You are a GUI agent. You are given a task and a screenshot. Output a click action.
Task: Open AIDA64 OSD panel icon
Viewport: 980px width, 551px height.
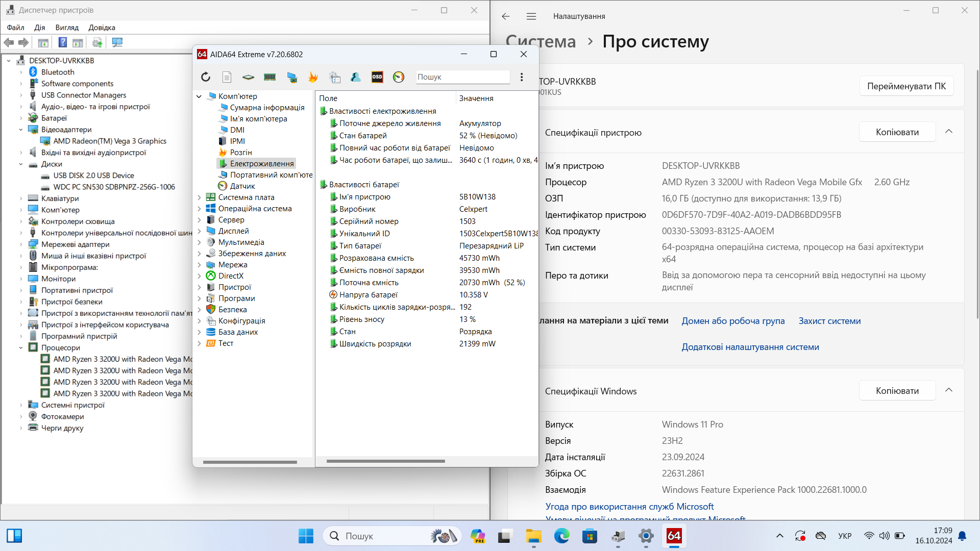coord(377,77)
